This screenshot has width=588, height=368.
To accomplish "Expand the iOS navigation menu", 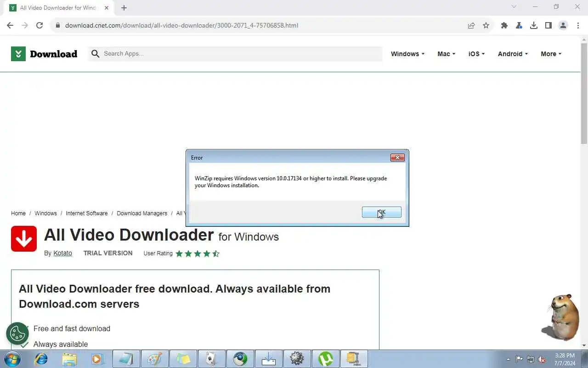I will tap(476, 54).
